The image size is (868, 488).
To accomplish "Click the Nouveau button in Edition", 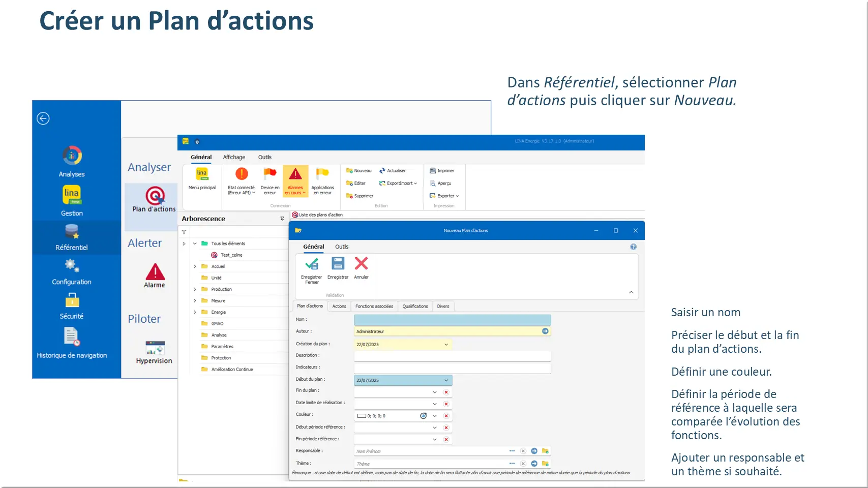I will coord(359,171).
